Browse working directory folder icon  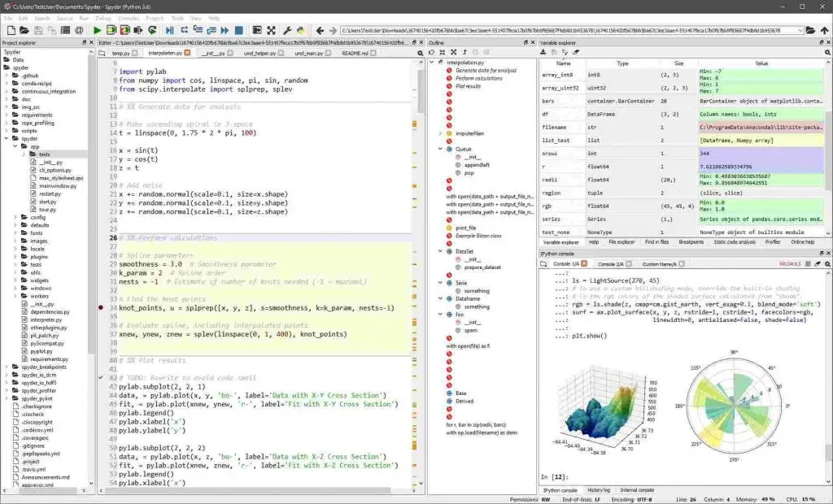pyautogui.click(x=810, y=30)
